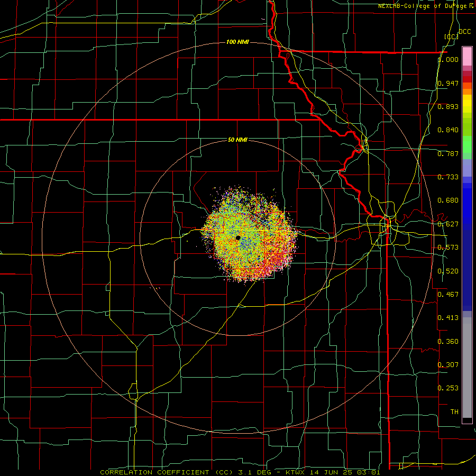
Task: Click the 0.307 scale value
Action: pyautogui.click(x=448, y=364)
